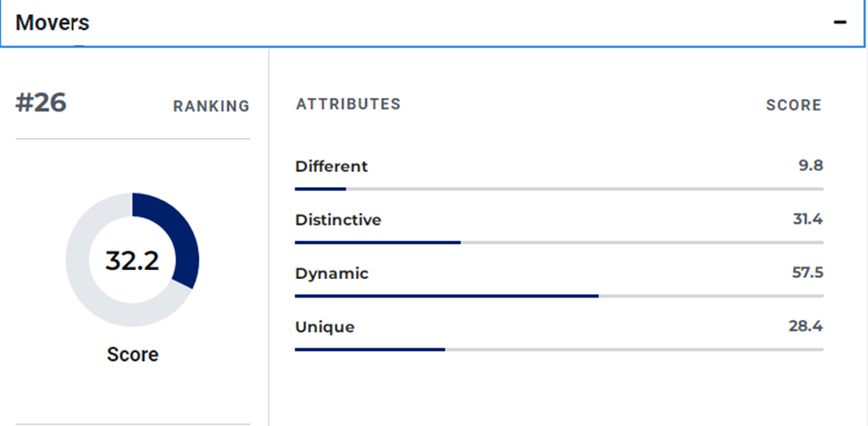Select the Distinctive attribute label

pyautogui.click(x=338, y=219)
